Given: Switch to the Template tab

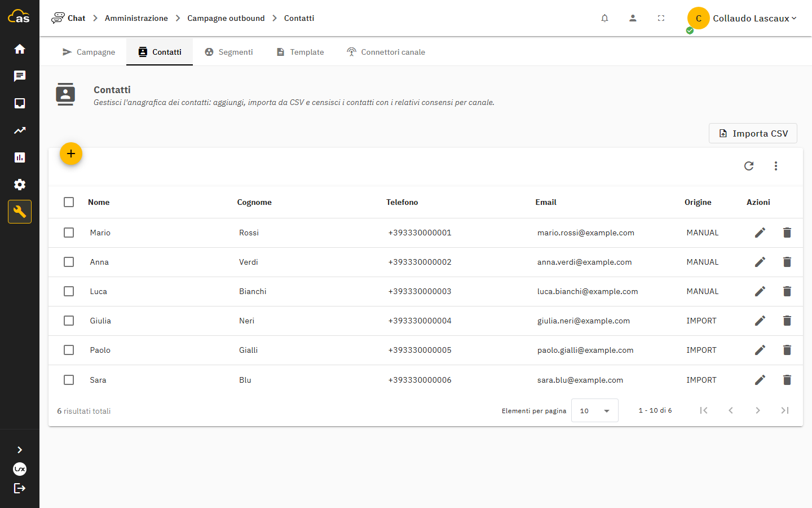Looking at the screenshot, I should coord(300,52).
